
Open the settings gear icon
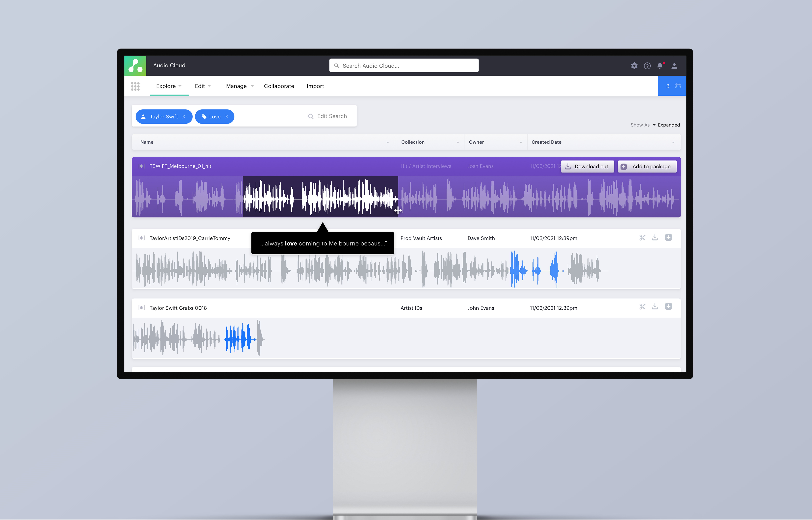(x=634, y=66)
